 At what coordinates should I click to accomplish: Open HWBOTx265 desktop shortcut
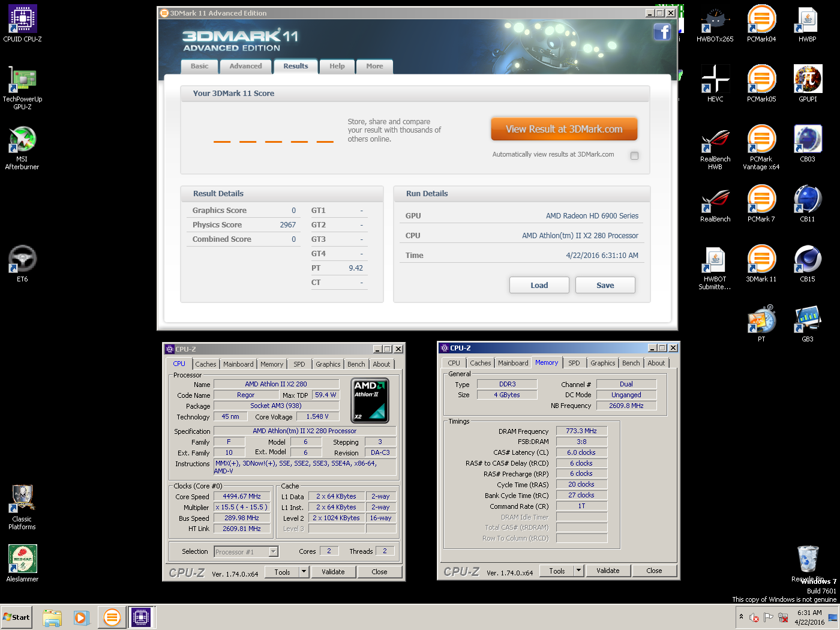(x=715, y=24)
